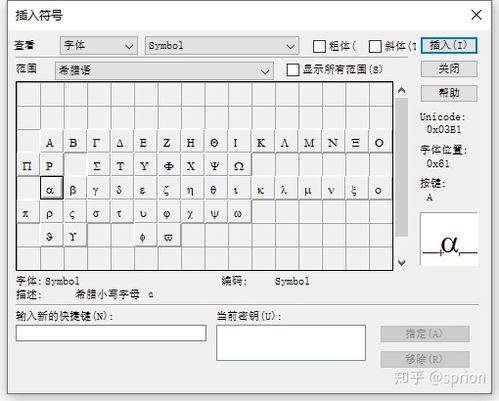This screenshot has height=401, width=499.
Task: Click the large alpha preview box
Action: tap(449, 239)
